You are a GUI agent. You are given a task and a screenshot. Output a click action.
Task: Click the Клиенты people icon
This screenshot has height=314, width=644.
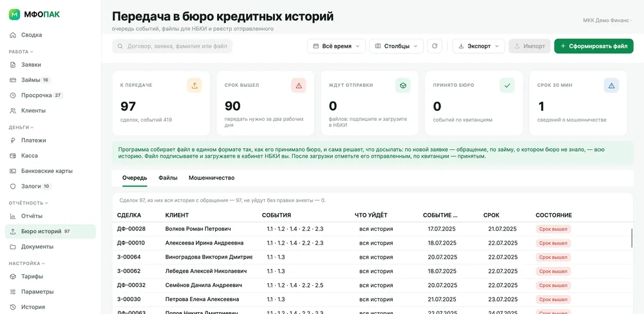pos(13,111)
